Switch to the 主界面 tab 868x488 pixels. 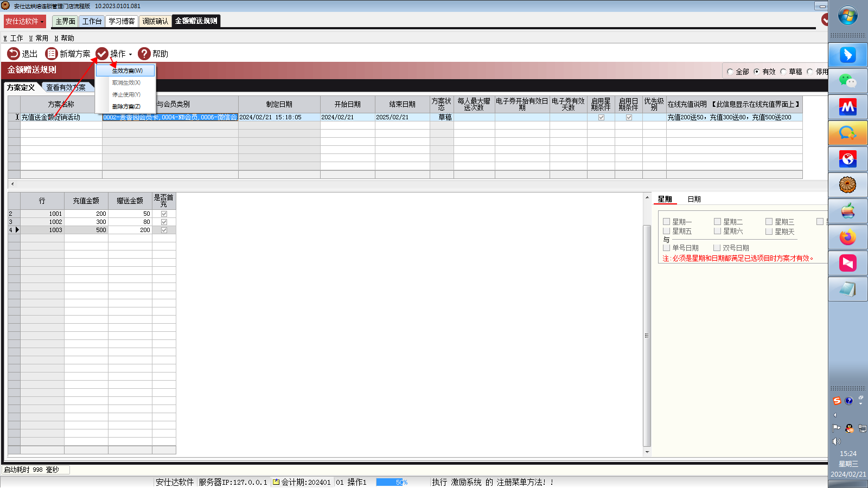coord(65,21)
